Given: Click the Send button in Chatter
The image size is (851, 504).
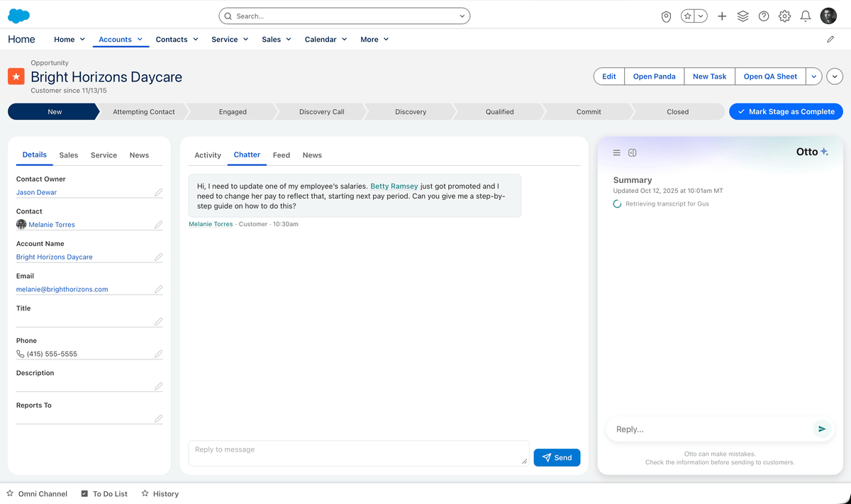Looking at the screenshot, I should [557, 458].
